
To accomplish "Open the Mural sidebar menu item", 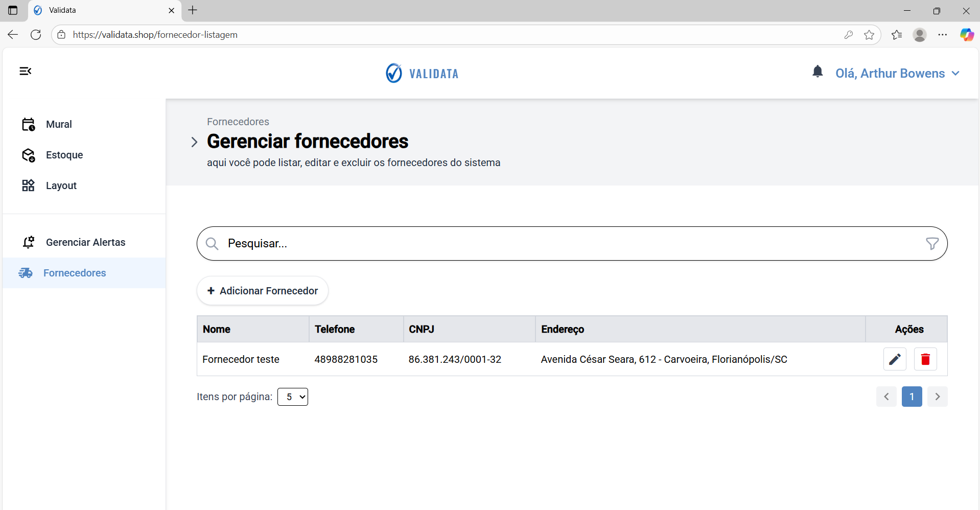I will pos(59,124).
